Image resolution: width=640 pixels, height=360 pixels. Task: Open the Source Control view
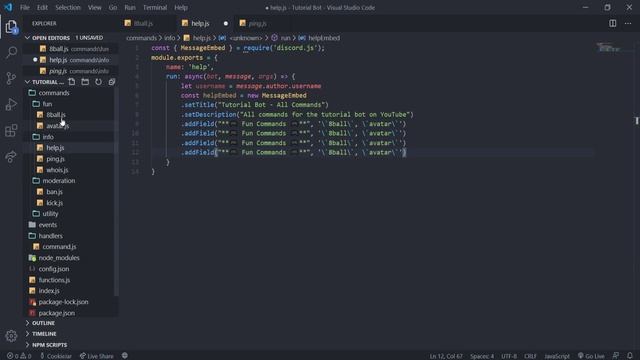(x=11, y=78)
